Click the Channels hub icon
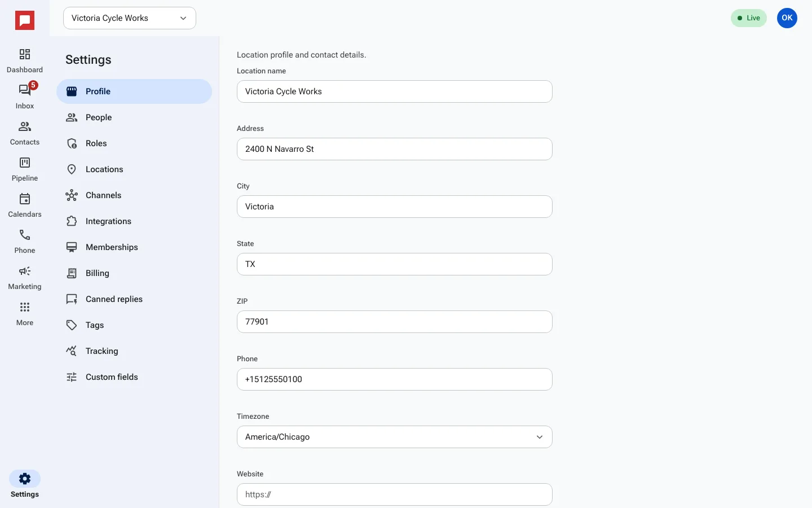The image size is (812, 508). [72, 195]
